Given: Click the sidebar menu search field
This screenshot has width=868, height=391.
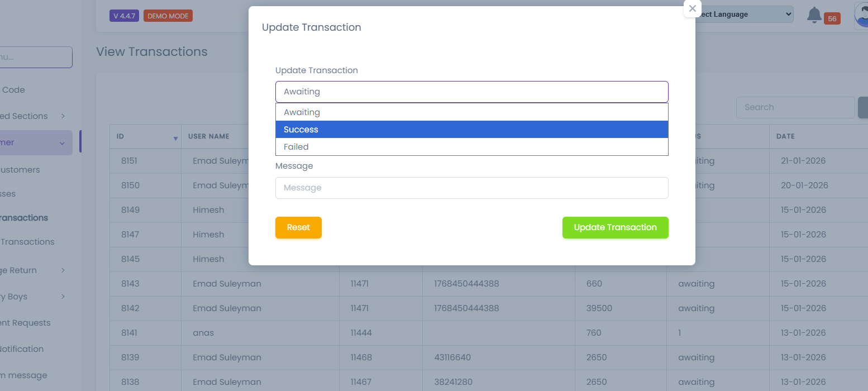Looking at the screenshot, I should click(x=36, y=57).
